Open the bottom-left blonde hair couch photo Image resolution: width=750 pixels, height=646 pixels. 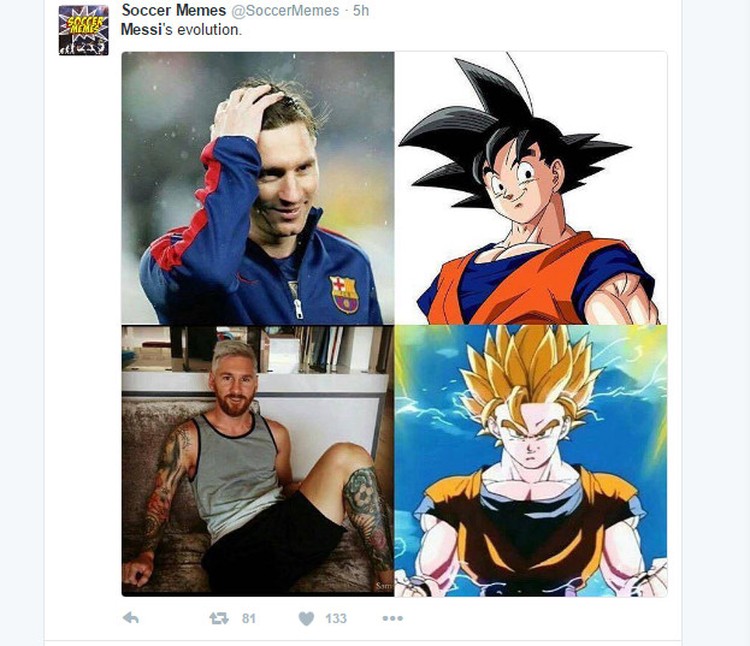(258, 461)
